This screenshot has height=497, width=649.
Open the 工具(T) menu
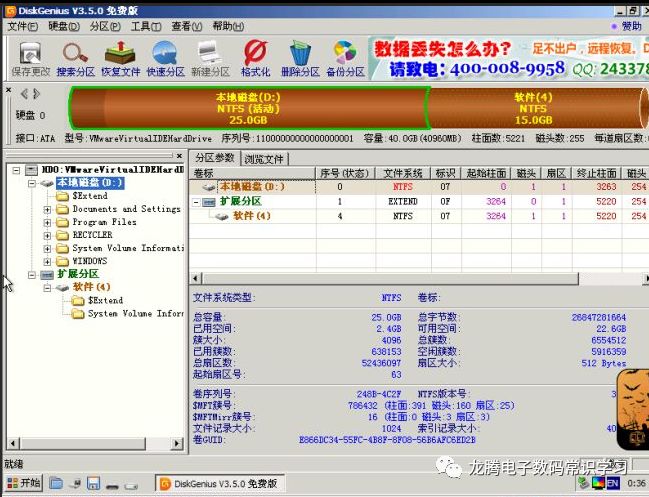point(146,26)
